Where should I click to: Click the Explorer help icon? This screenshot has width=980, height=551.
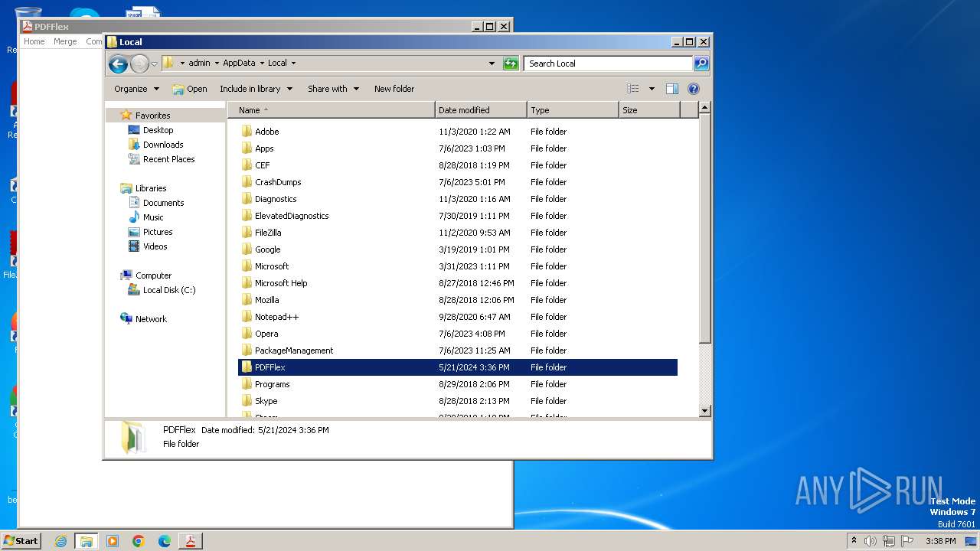point(694,89)
